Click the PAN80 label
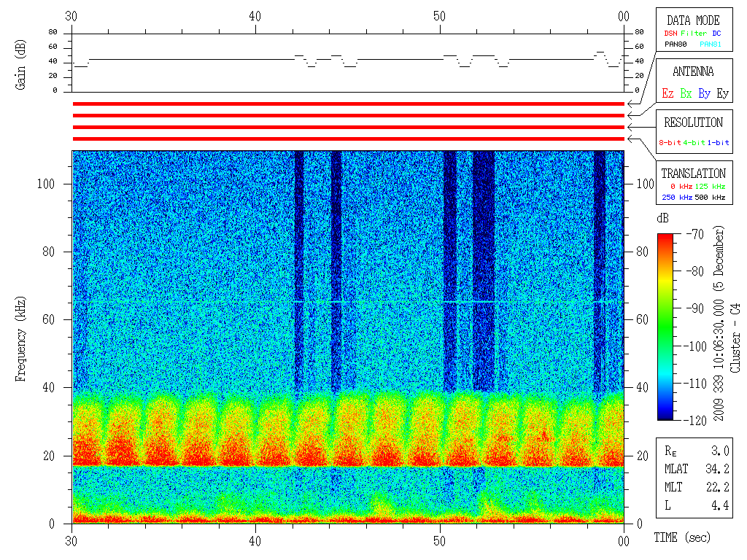The height and width of the screenshot is (560, 747). (676, 44)
